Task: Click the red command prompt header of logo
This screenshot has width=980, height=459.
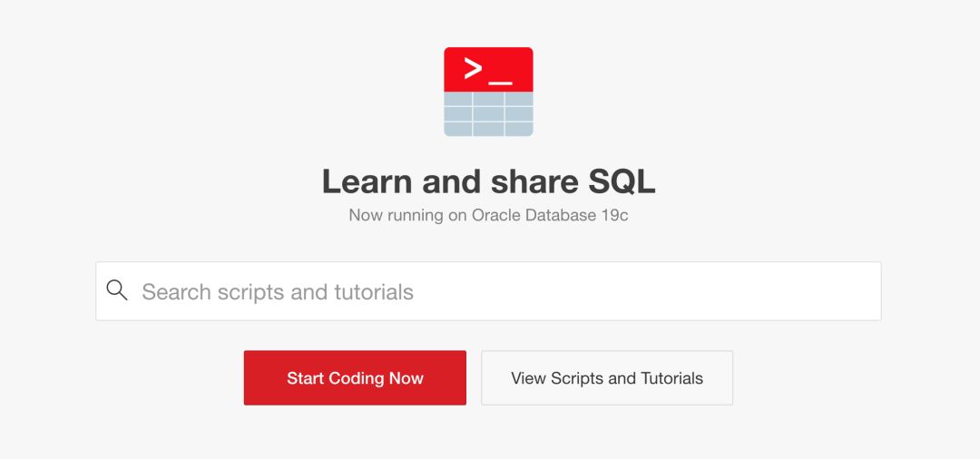Action: [488, 69]
